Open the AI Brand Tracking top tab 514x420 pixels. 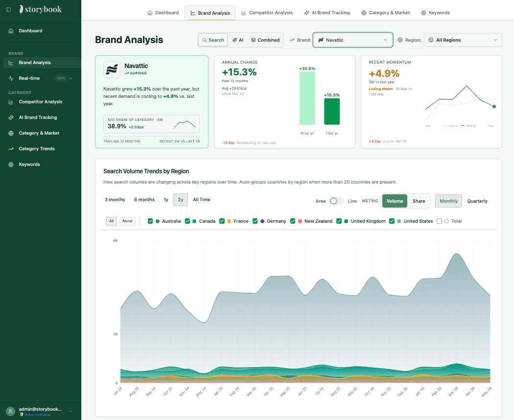327,13
